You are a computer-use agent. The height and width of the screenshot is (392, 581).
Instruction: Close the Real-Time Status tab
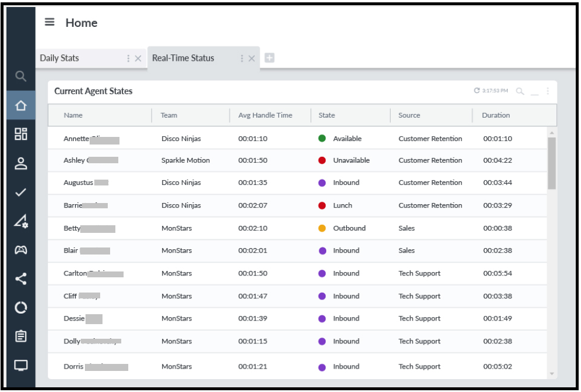(252, 59)
